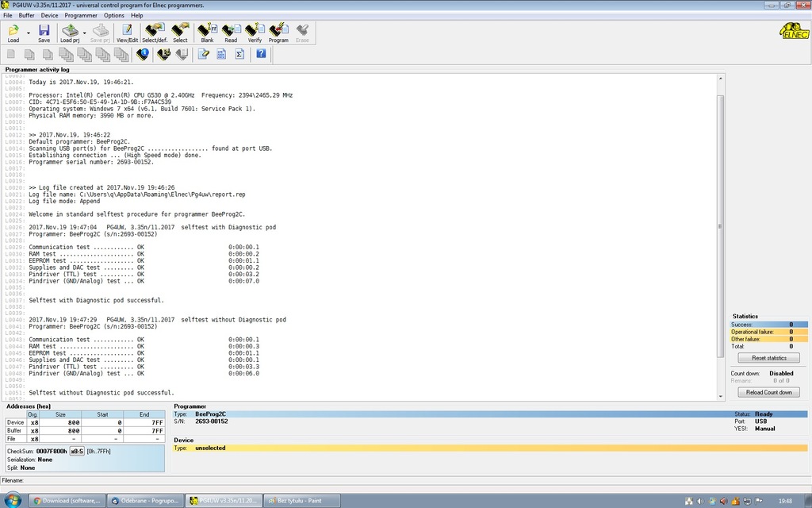
Task: Open the Help menu
Action: point(136,16)
